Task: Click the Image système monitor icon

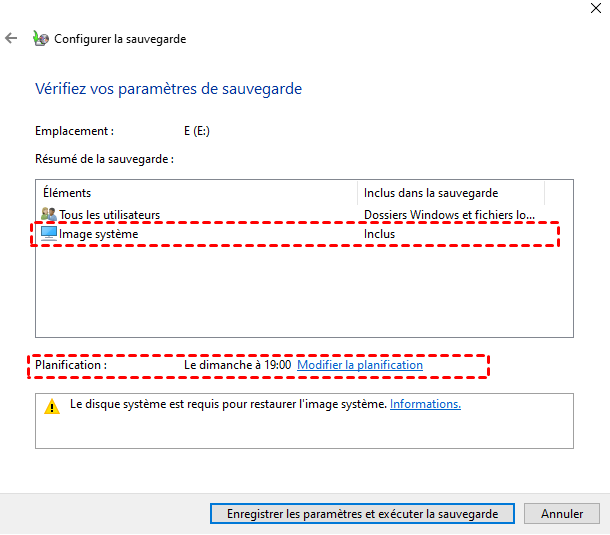Action: (x=49, y=233)
